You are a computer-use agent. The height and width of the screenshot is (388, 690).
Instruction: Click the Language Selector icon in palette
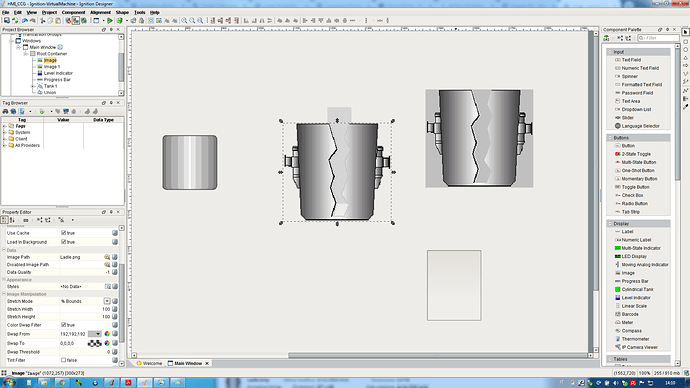617,126
